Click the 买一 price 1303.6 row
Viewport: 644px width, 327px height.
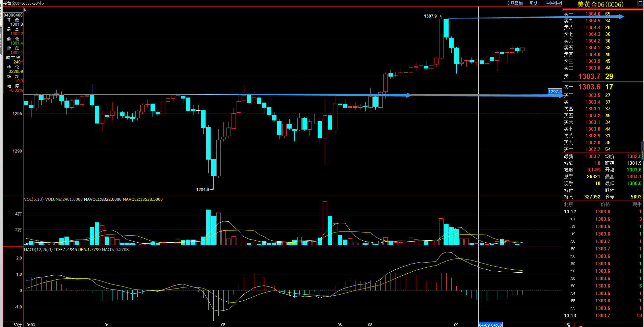click(603, 87)
